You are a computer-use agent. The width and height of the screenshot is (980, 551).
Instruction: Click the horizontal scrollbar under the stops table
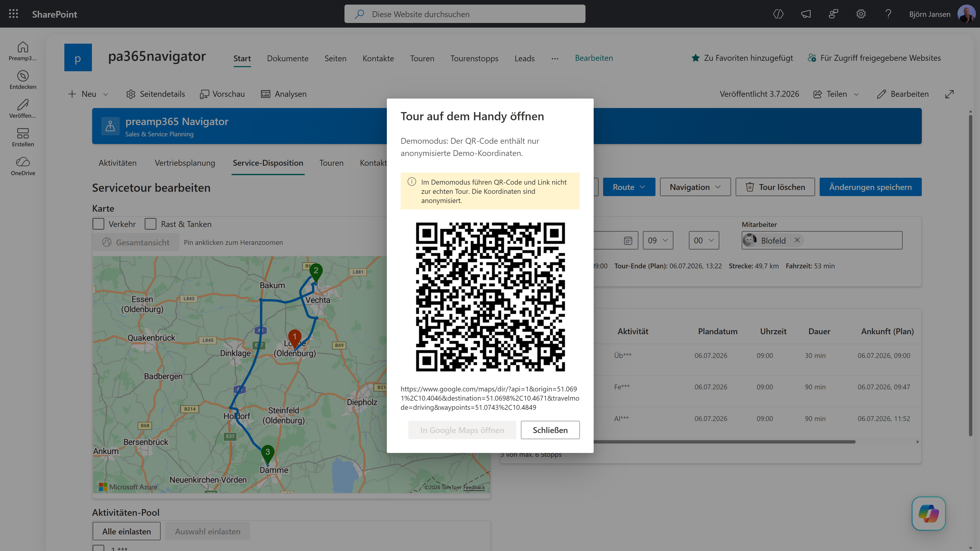[x=724, y=442]
